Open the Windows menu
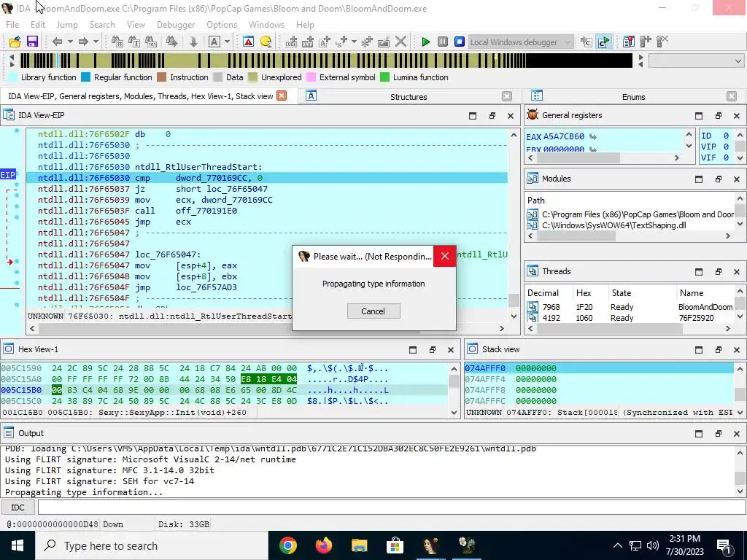Viewport: 747px width, 560px height. 266,25
